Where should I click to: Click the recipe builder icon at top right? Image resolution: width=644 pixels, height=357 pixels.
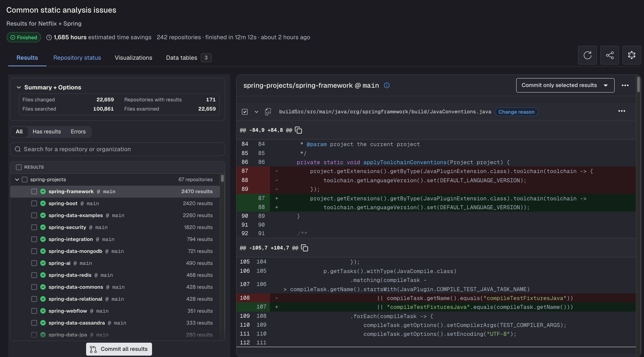pyautogui.click(x=632, y=55)
